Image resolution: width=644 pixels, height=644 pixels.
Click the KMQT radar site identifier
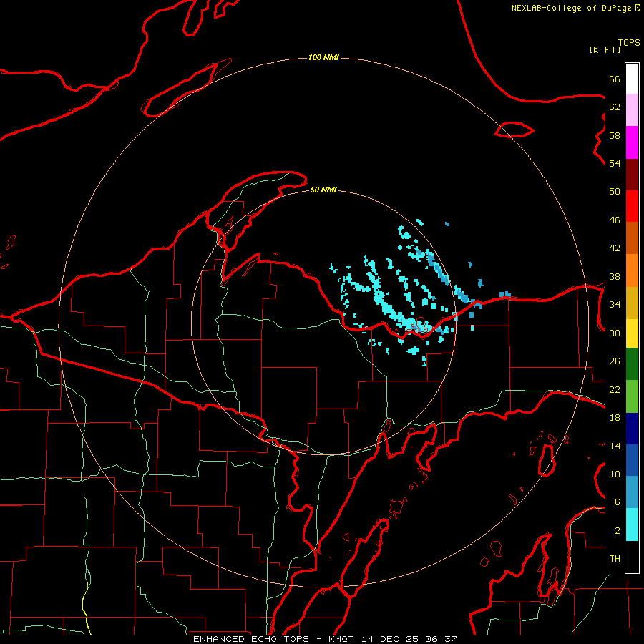point(343,639)
